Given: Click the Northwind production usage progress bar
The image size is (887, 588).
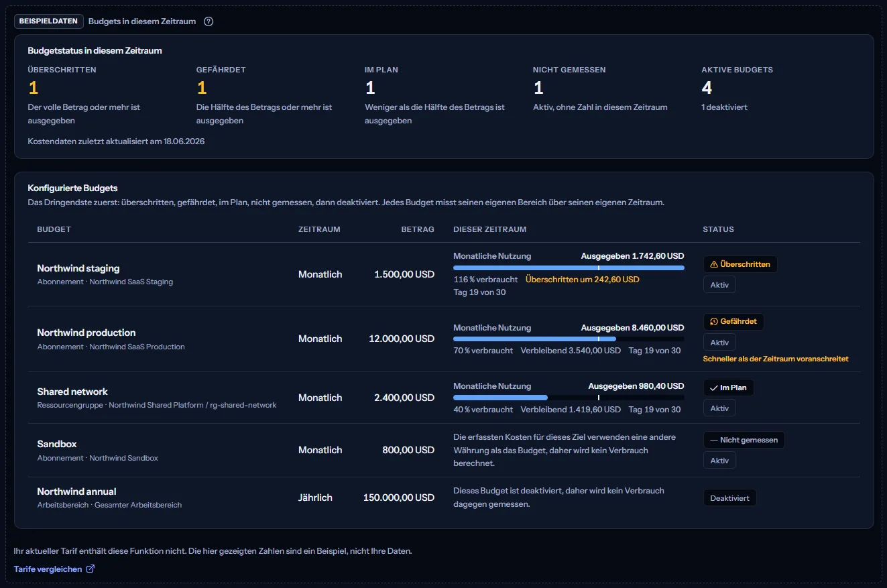Looking at the screenshot, I should point(569,339).
